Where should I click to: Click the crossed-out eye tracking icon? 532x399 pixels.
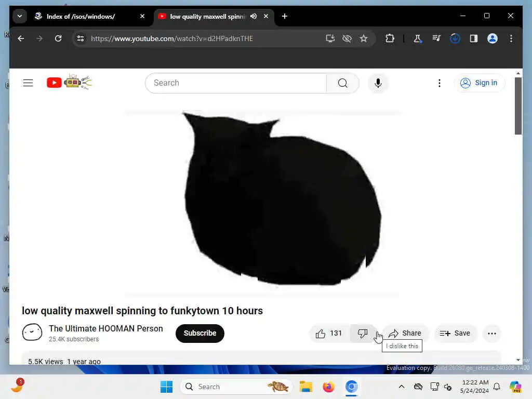click(347, 38)
